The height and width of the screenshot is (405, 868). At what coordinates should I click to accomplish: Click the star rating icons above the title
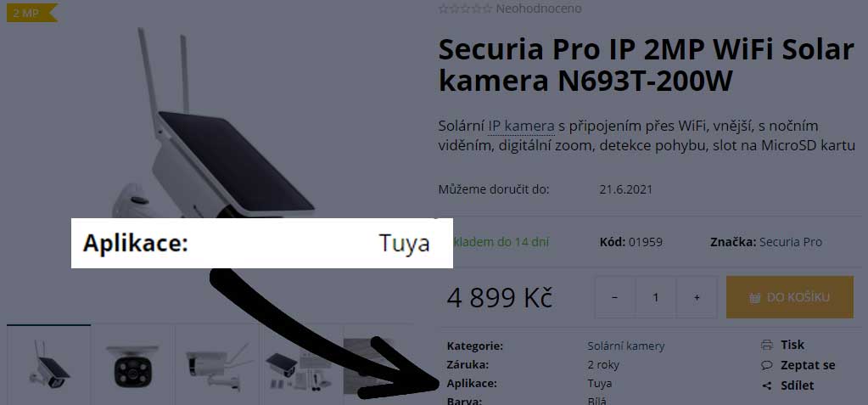(x=465, y=8)
